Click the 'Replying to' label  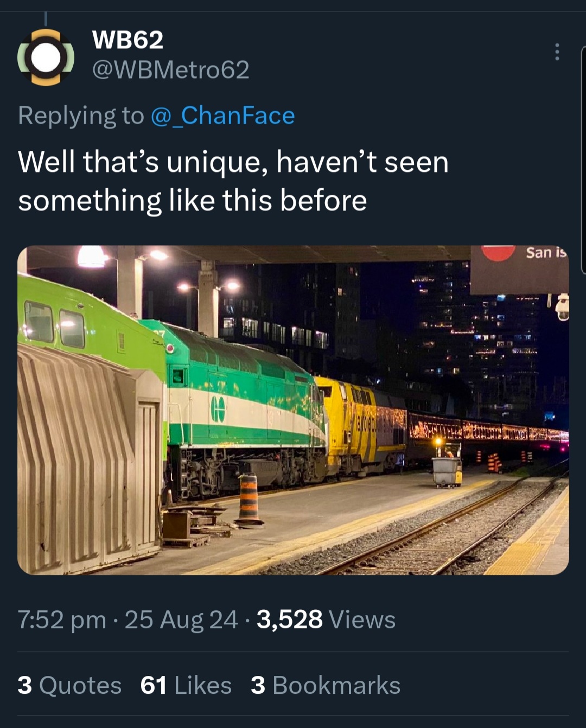pyautogui.click(x=80, y=116)
